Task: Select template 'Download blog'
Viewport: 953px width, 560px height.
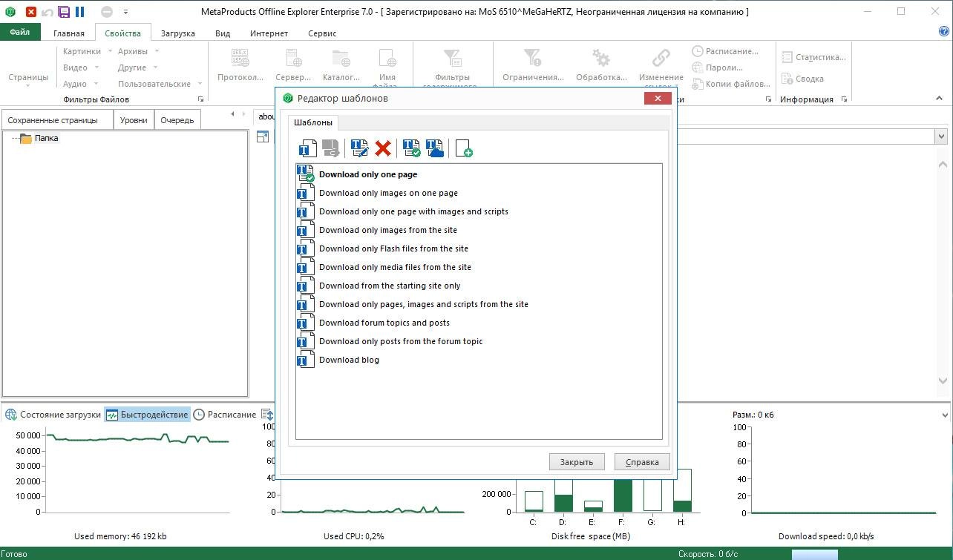Action: click(x=349, y=360)
